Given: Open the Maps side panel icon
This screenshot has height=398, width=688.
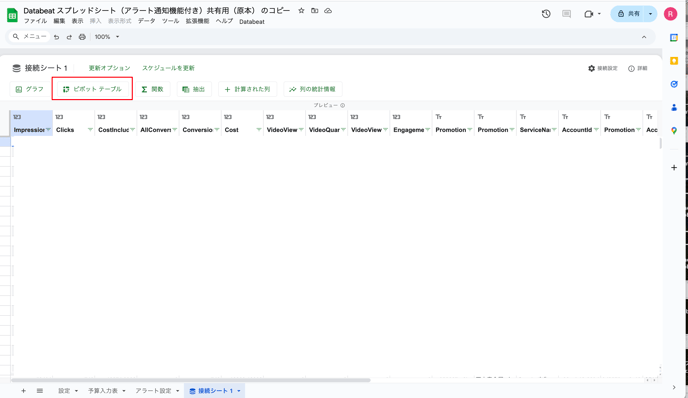Looking at the screenshot, I should (x=674, y=130).
